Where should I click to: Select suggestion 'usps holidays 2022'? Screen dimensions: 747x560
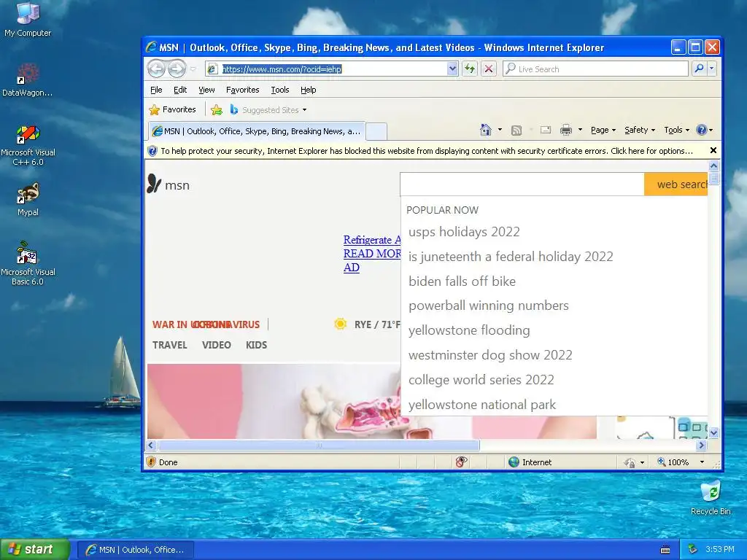pos(464,232)
